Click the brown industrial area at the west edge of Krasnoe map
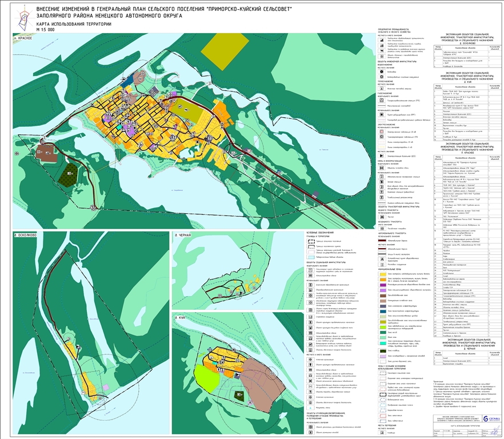Viewport: 504px width, 439px height. (x=47, y=153)
